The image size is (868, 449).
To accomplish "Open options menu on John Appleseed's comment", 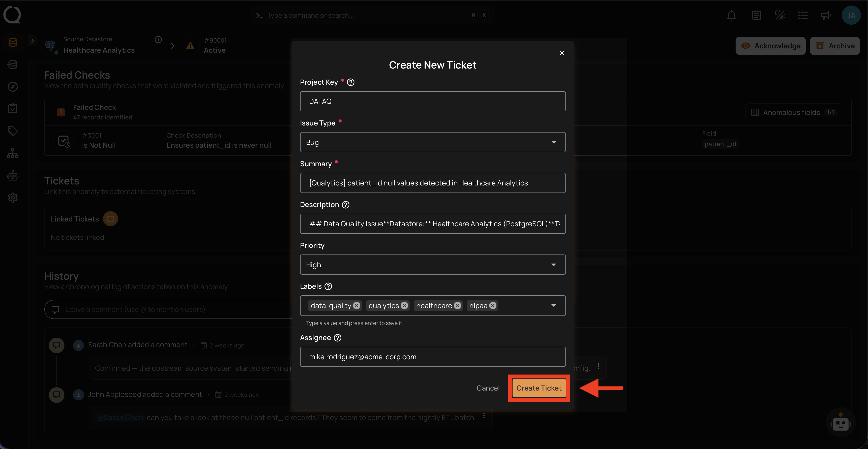I will coord(484,416).
